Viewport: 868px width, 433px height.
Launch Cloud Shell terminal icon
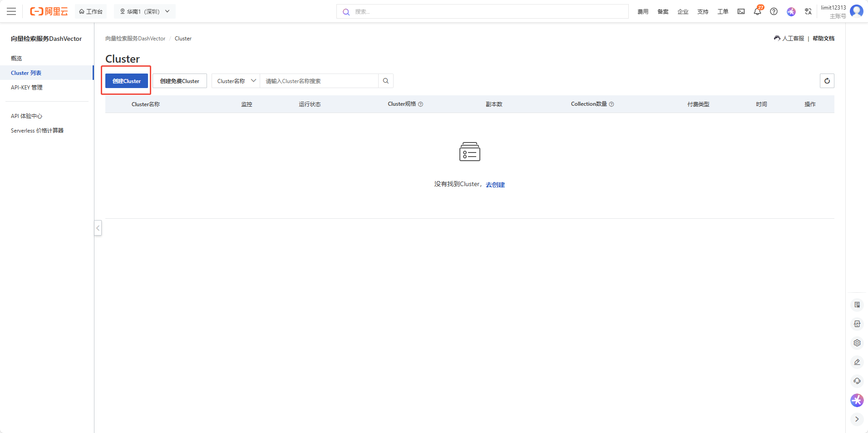[x=741, y=11]
